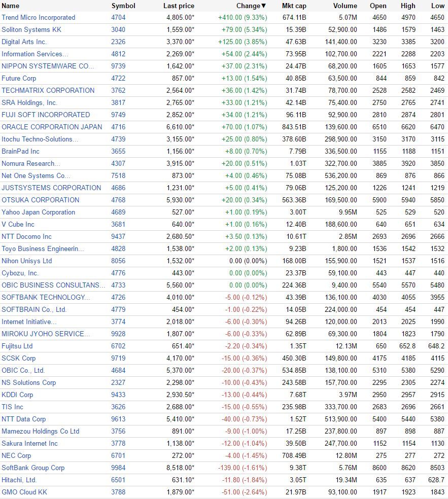The height and width of the screenshot is (499, 448).
Task: Sort table by Name column header
Action: point(11,6)
